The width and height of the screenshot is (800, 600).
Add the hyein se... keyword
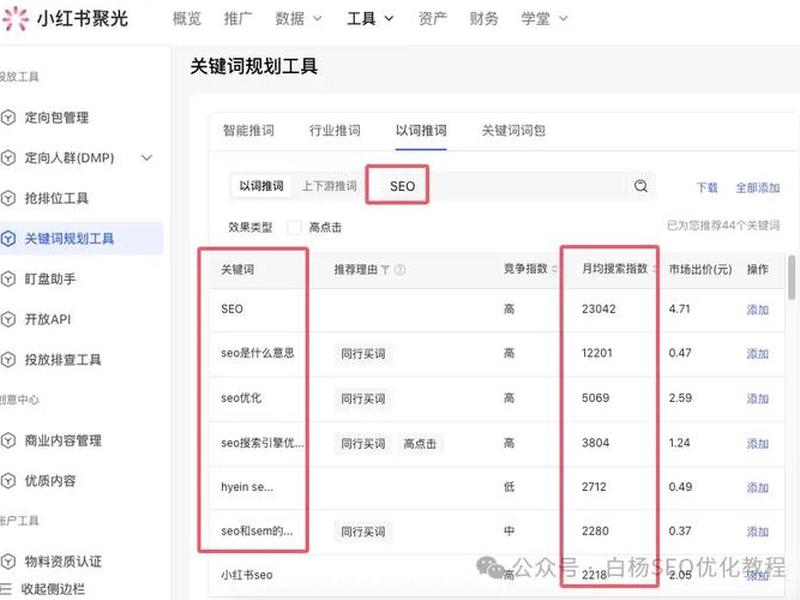758,488
